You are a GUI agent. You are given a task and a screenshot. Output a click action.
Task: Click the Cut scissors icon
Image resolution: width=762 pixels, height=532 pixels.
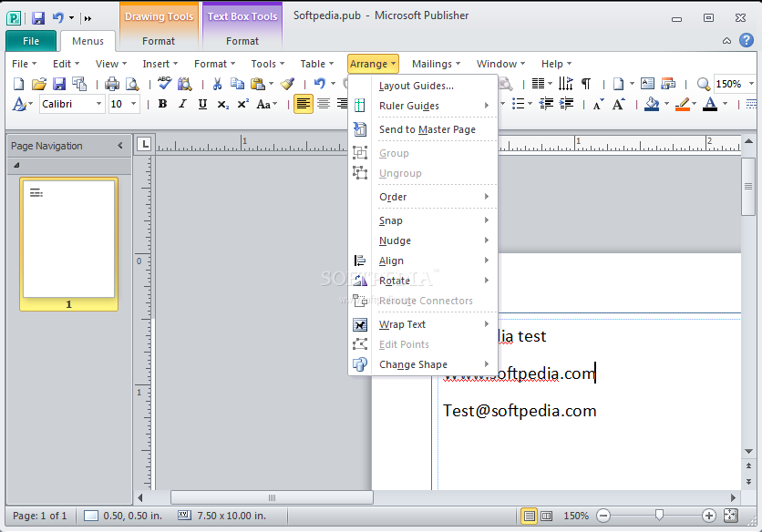click(217, 84)
